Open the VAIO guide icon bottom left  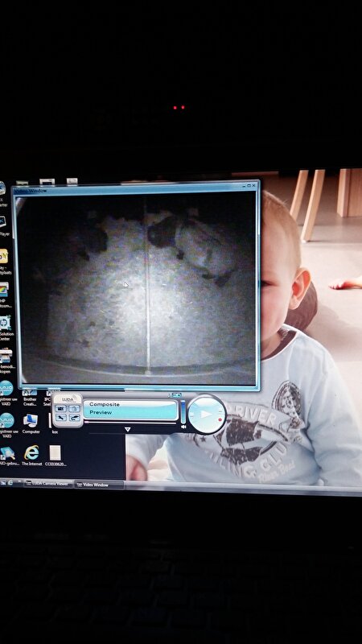pyautogui.click(x=7, y=456)
